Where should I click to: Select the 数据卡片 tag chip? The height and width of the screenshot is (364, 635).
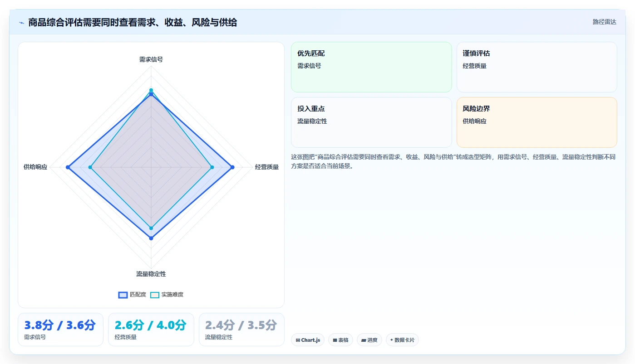402,340
